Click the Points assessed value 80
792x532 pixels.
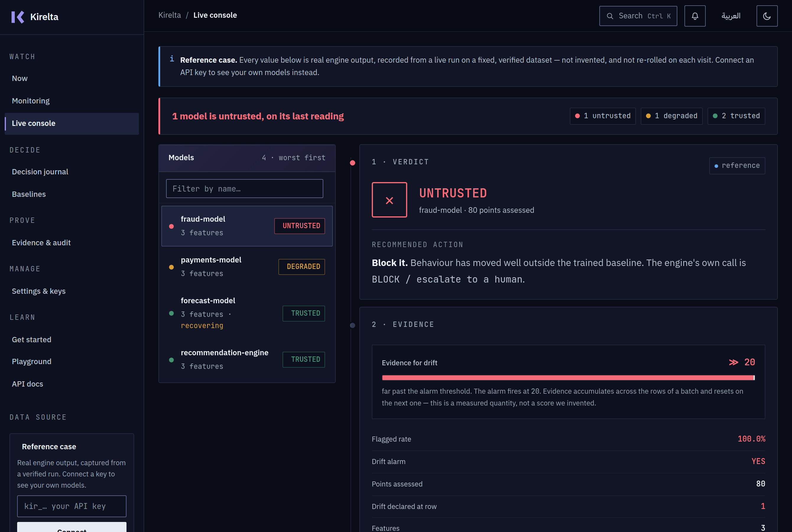pos(760,484)
